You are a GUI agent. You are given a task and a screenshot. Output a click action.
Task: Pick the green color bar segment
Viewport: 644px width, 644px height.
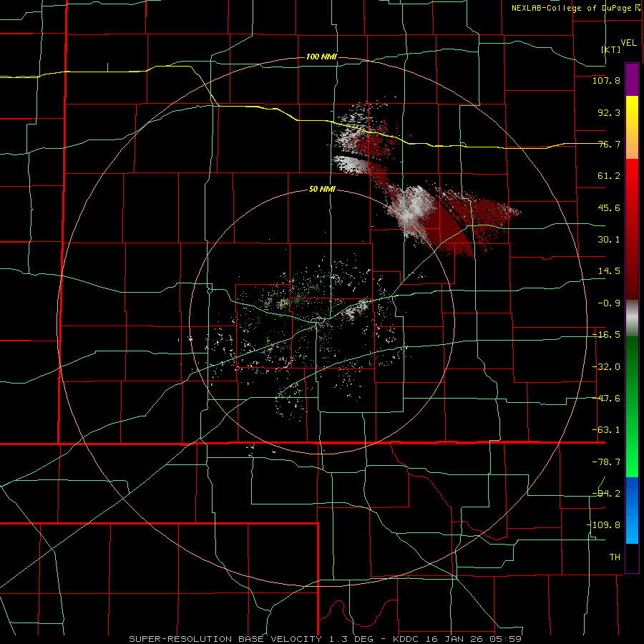pos(632,406)
